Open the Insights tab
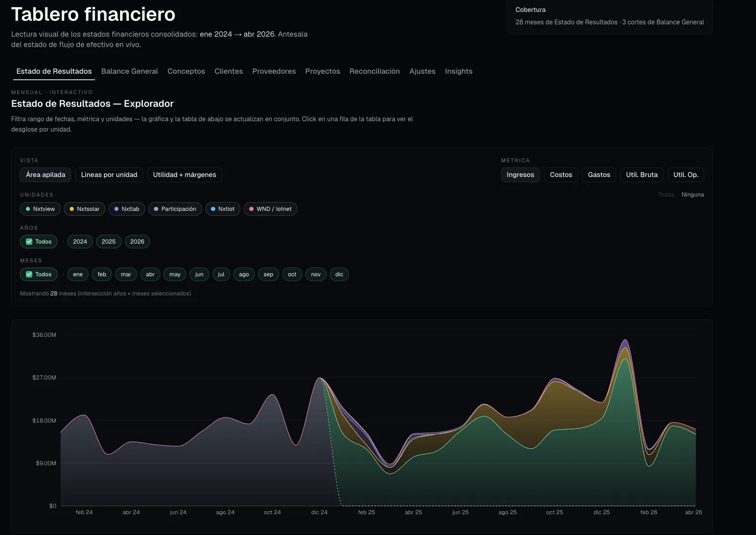Viewport: 756px width, 535px height. pos(459,71)
